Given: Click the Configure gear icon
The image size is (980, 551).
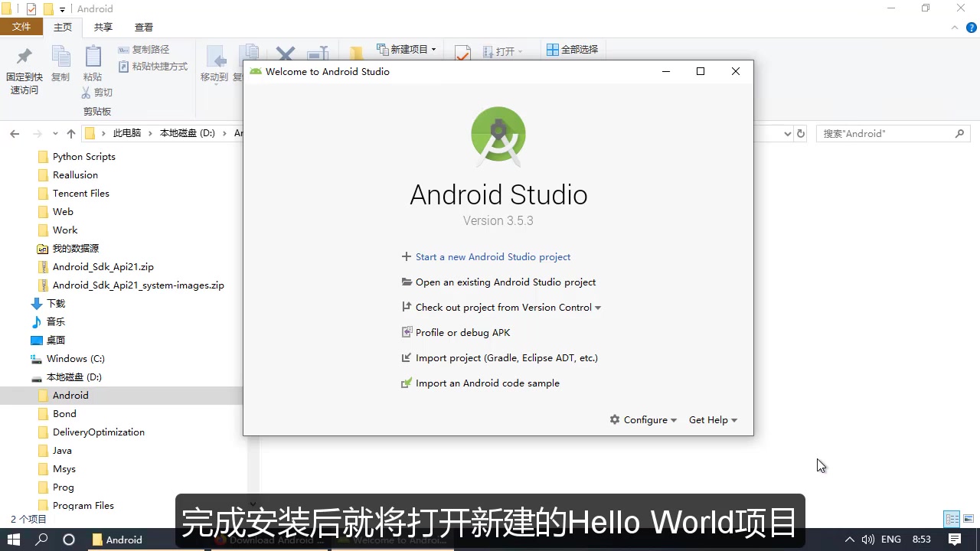Looking at the screenshot, I should (615, 420).
